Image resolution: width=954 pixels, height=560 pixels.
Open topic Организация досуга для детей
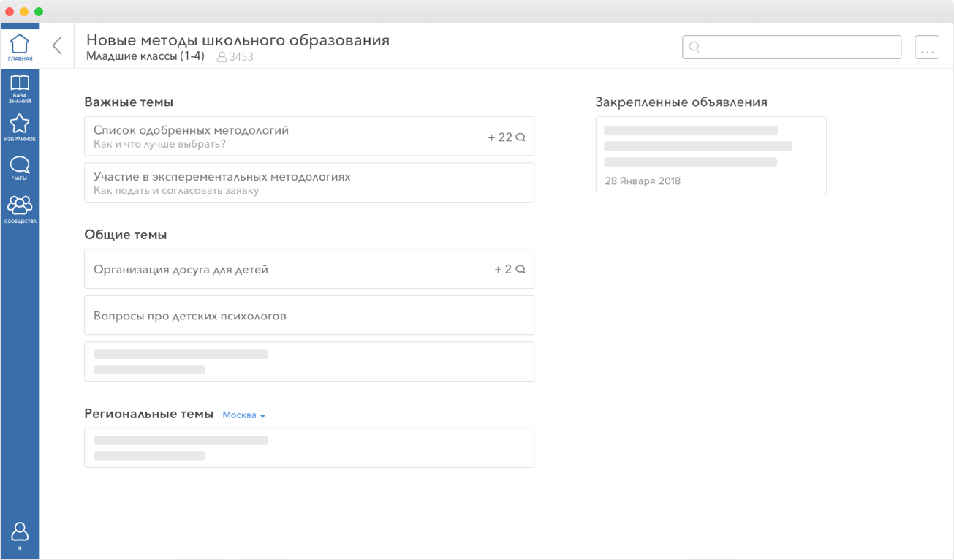[292, 270]
